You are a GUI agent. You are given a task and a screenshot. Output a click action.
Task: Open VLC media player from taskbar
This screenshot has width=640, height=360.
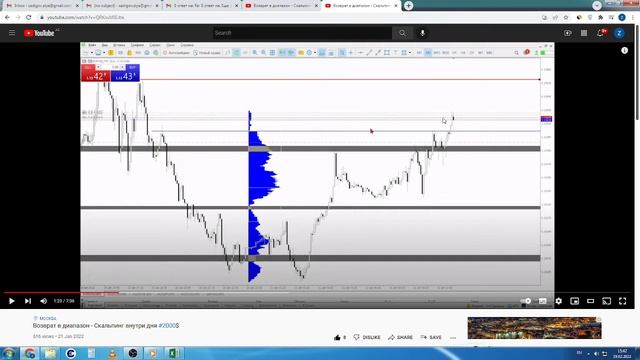pos(112,353)
